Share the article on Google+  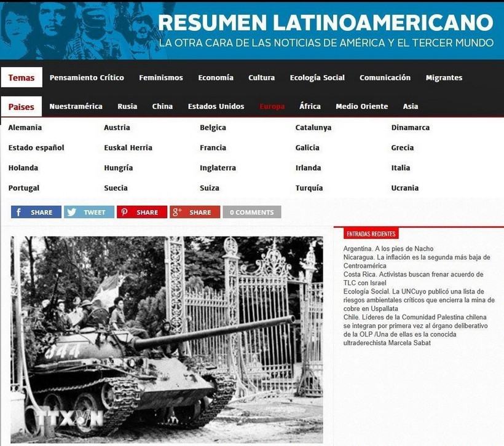(x=195, y=211)
